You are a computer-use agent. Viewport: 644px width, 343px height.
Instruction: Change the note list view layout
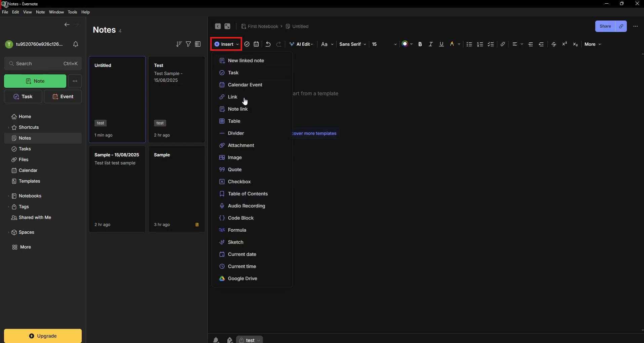pyautogui.click(x=198, y=44)
